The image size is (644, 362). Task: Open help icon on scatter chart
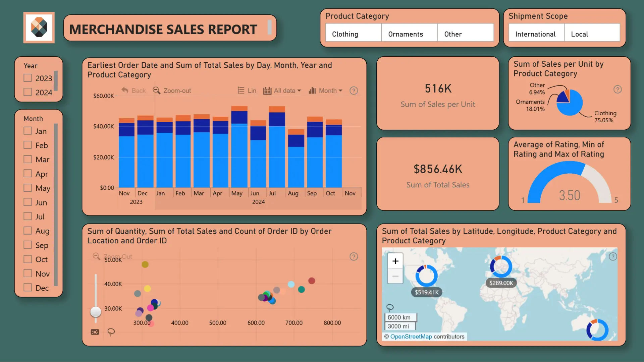coord(354,256)
